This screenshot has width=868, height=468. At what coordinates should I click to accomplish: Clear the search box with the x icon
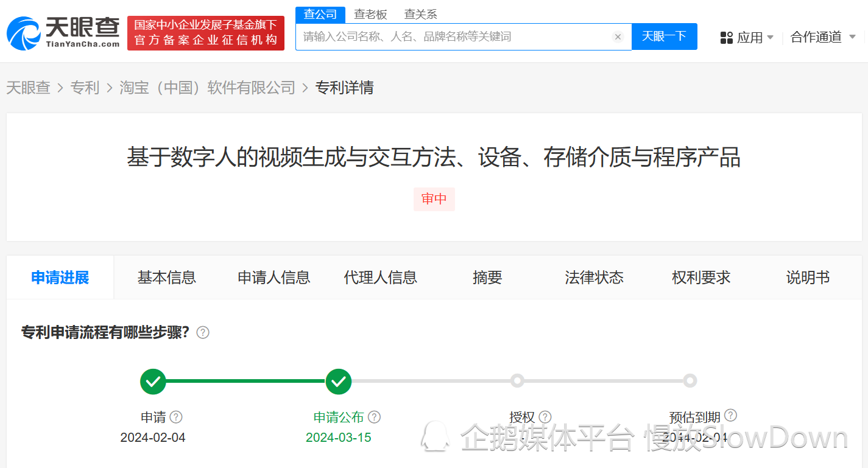pos(618,37)
